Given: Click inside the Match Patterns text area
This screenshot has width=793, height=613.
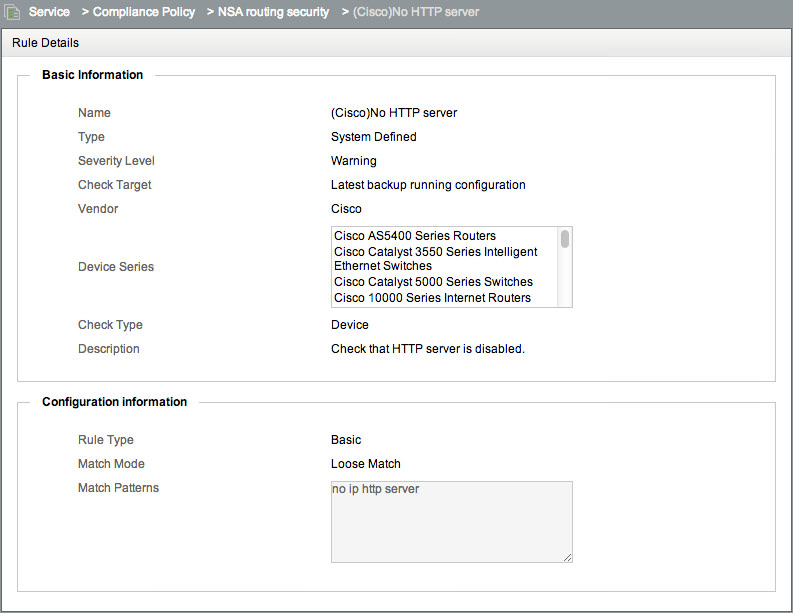Looking at the screenshot, I should coord(452,522).
